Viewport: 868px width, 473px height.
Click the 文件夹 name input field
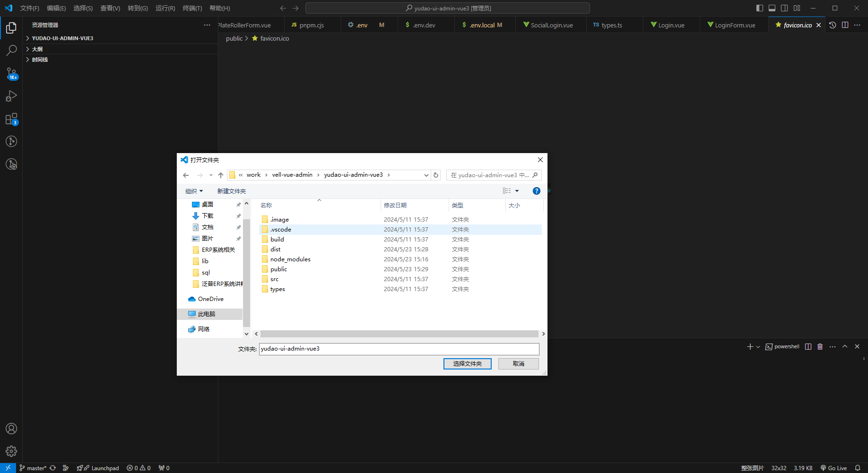(x=399, y=349)
